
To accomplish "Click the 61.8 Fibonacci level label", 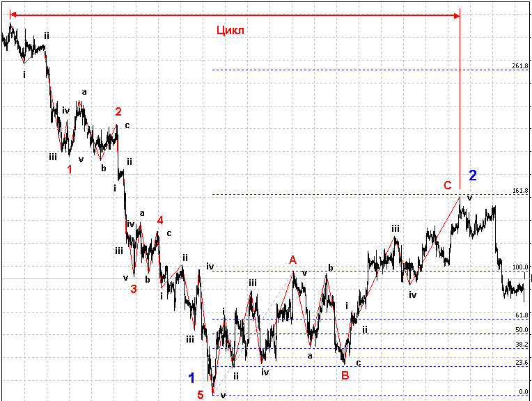I will coord(522,316).
